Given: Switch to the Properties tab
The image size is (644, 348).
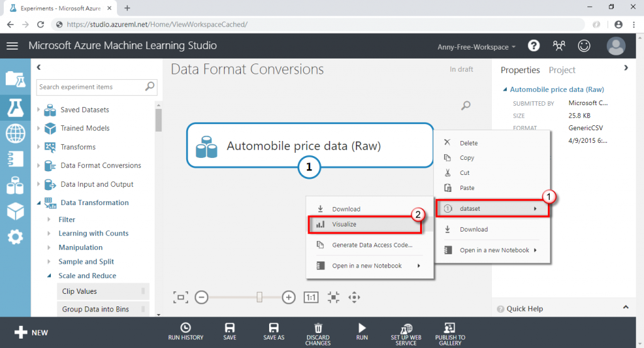Looking at the screenshot, I should (520, 70).
